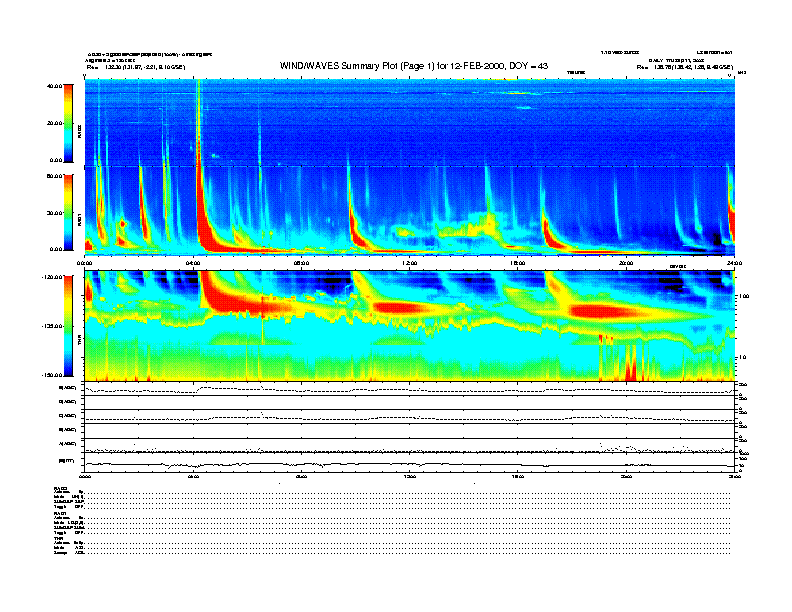This screenshot has width=792, height=612.
Task: Click the RAD1 type III burst near 17:00
Action: pyautogui.click(x=551, y=232)
